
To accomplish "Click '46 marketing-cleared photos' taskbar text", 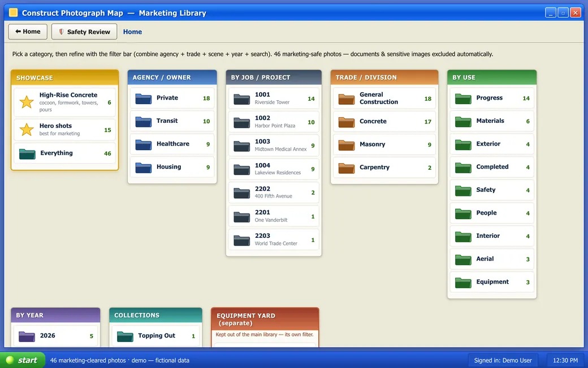I will pyautogui.click(x=88, y=361).
